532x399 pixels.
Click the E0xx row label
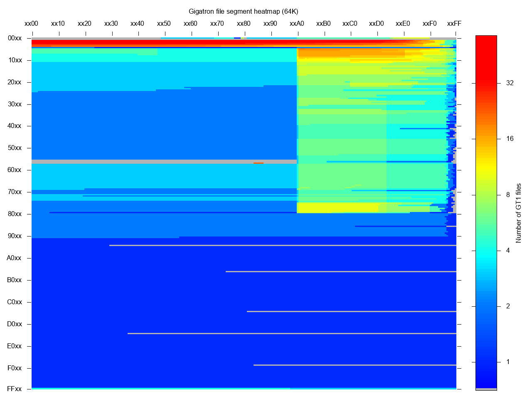coord(14,346)
